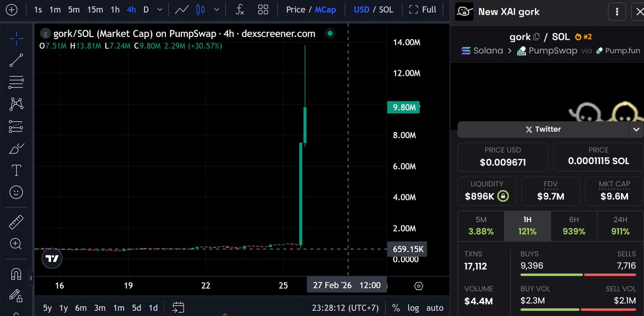This screenshot has width=644, height=316.
Task: Select the D daily timeframe
Action: point(145,10)
